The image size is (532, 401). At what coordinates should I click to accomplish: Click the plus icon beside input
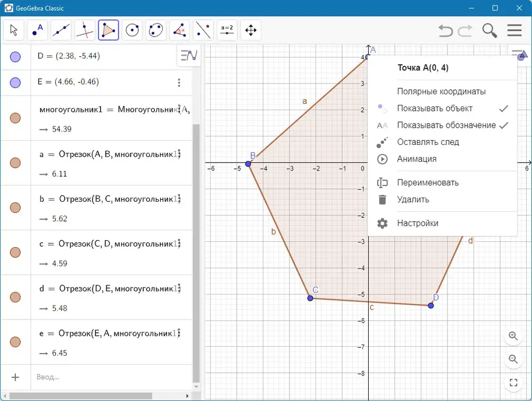(15, 377)
